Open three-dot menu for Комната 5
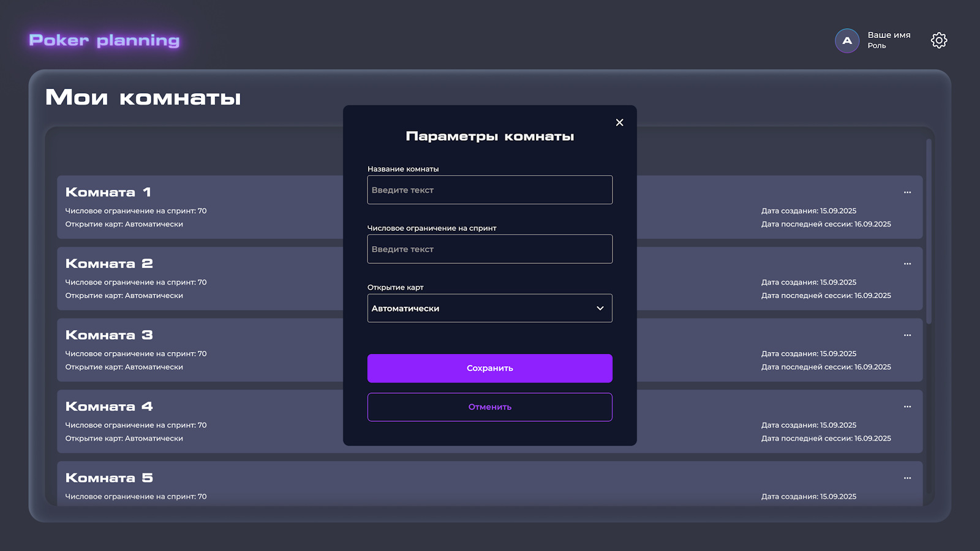Viewport: 980px width, 551px height. pyautogui.click(x=907, y=478)
